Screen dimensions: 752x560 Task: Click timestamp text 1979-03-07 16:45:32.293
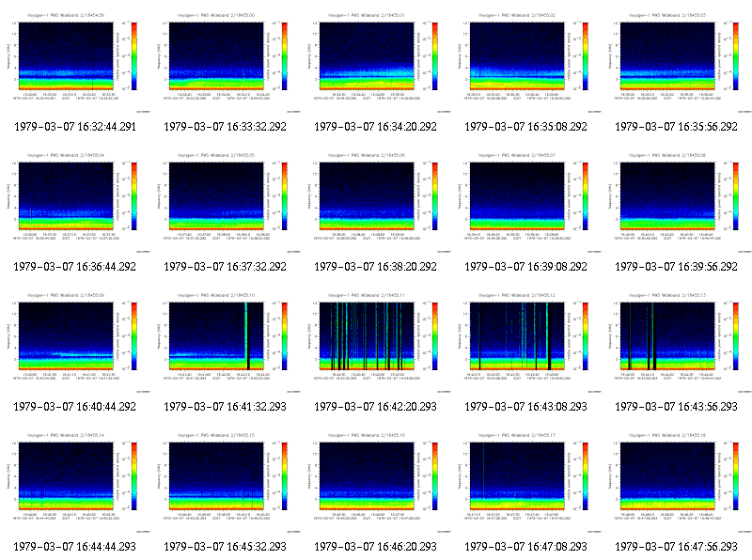click(x=225, y=547)
